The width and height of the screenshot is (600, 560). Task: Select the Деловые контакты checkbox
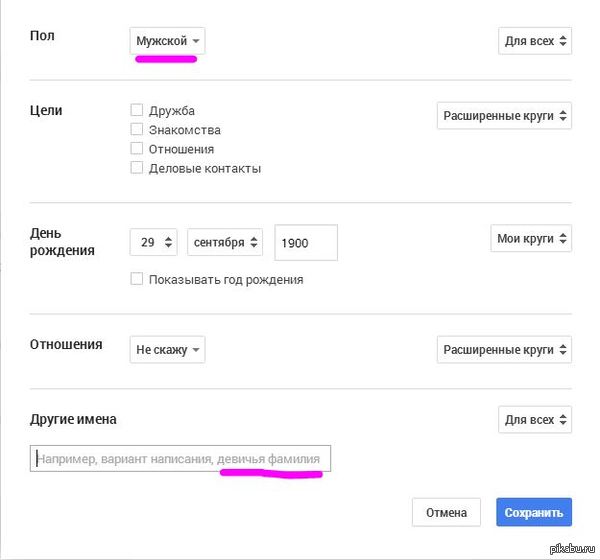[137, 168]
